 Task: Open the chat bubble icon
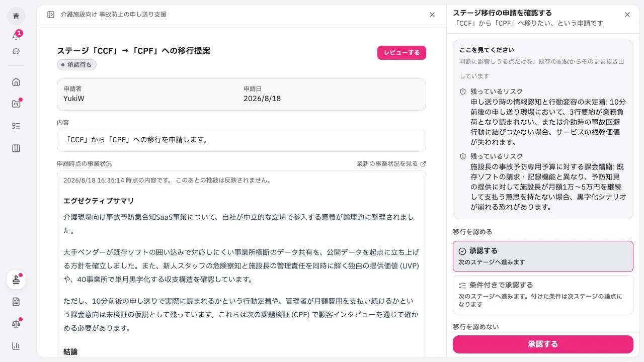pyautogui.click(x=16, y=51)
